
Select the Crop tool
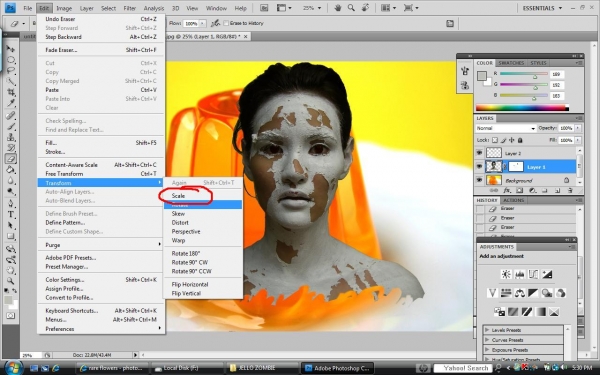click(x=11, y=92)
